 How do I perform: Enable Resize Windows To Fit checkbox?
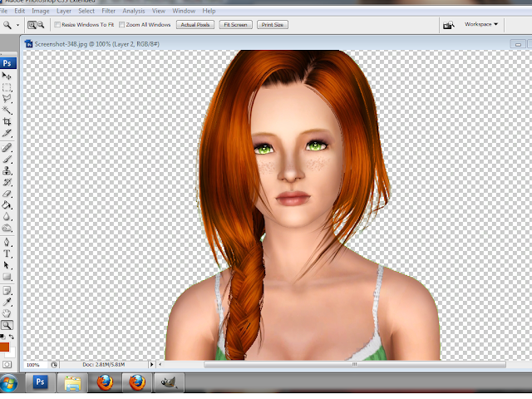point(57,25)
